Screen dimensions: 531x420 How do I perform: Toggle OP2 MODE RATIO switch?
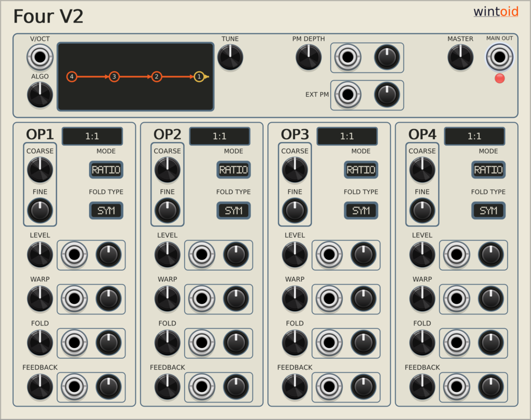click(233, 170)
